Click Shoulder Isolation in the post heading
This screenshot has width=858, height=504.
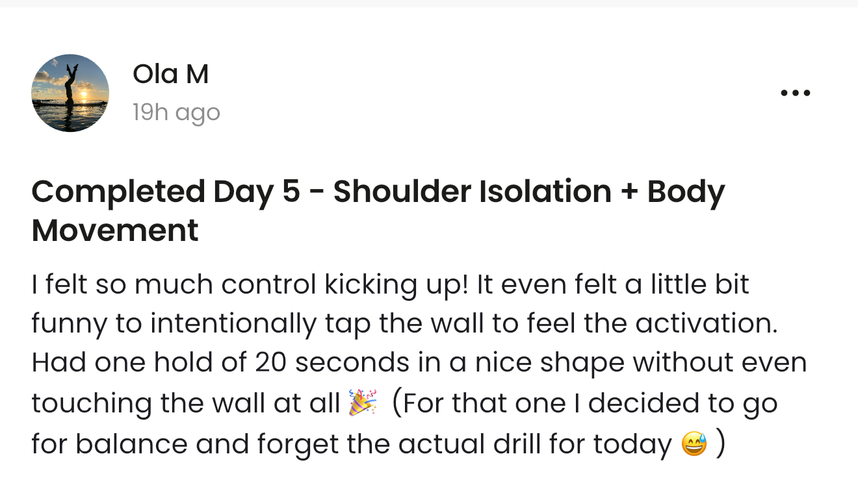click(x=473, y=192)
